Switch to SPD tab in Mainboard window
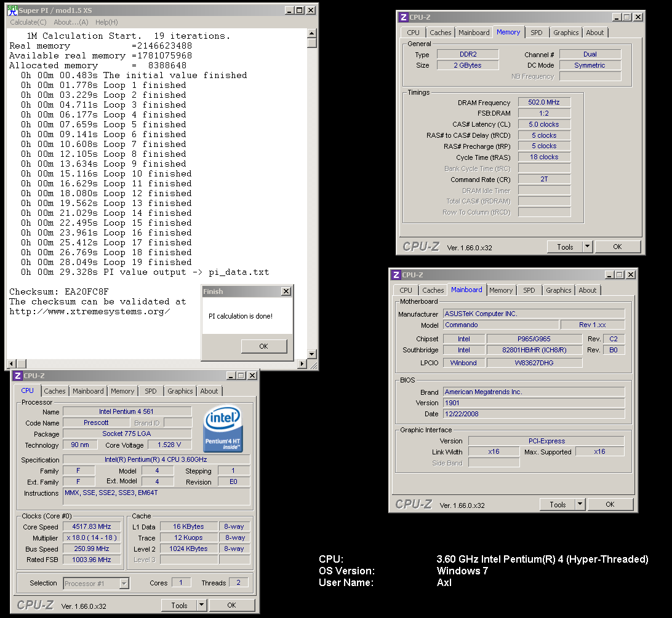672x618 pixels. 529,290
